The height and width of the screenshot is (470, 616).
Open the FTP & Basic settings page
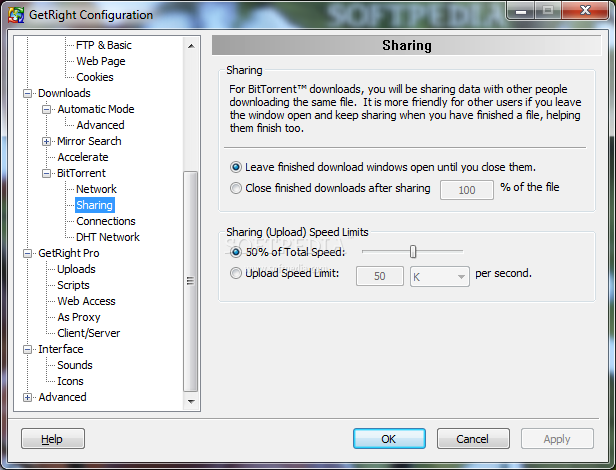tap(104, 45)
